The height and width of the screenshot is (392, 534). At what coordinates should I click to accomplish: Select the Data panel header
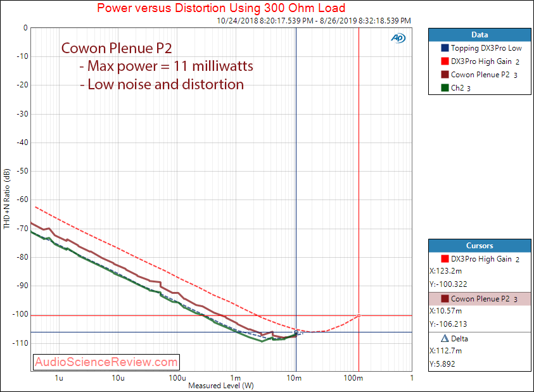tap(480, 35)
